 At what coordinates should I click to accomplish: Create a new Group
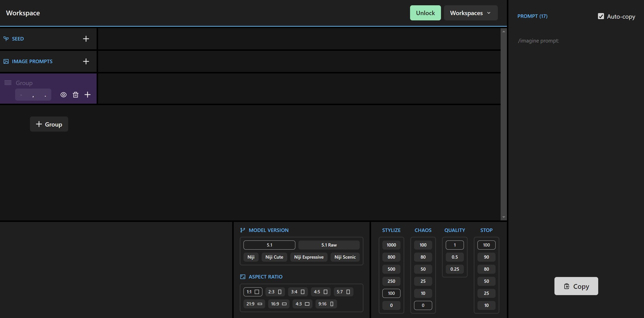49,124
